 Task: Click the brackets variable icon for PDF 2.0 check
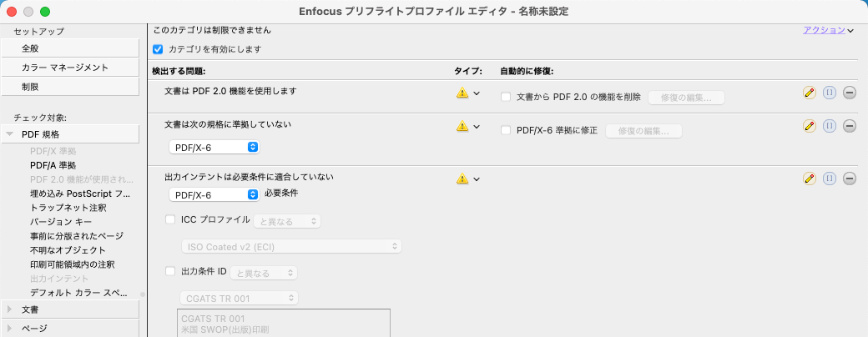coord(829,93)
